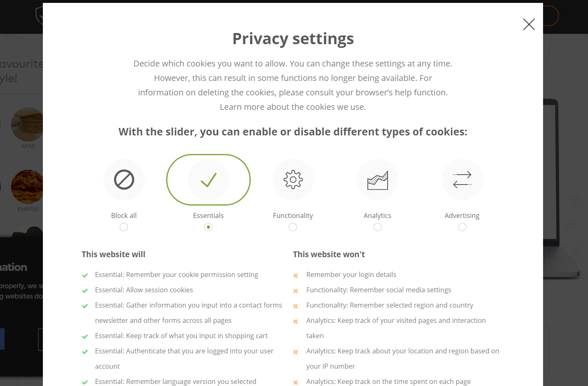The width and height of the screenshot is (588, 386).
Task: Select the Advertising radio button
Action: click(462, 227)
